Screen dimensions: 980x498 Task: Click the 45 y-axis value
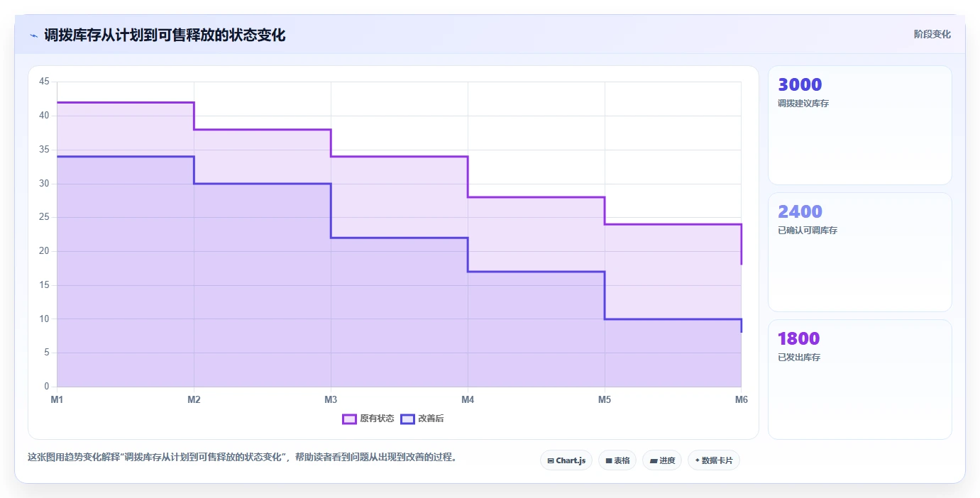tap(44, 82)
